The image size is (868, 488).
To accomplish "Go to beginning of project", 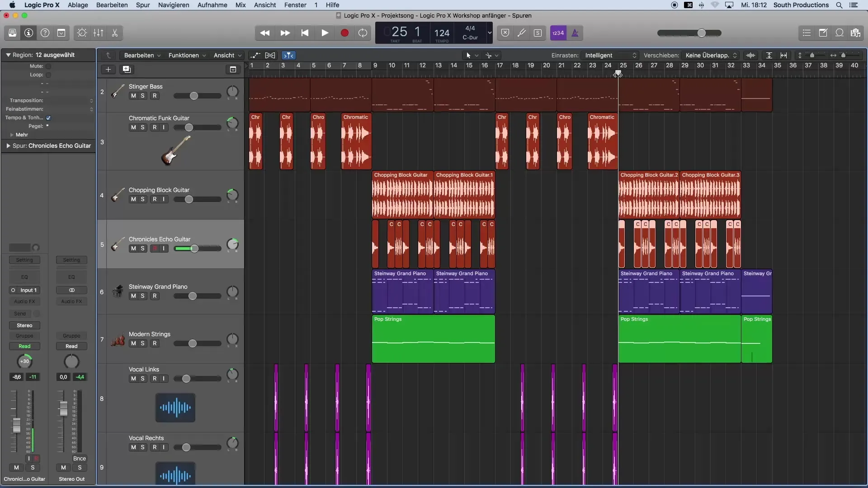I will pos(305,33).
